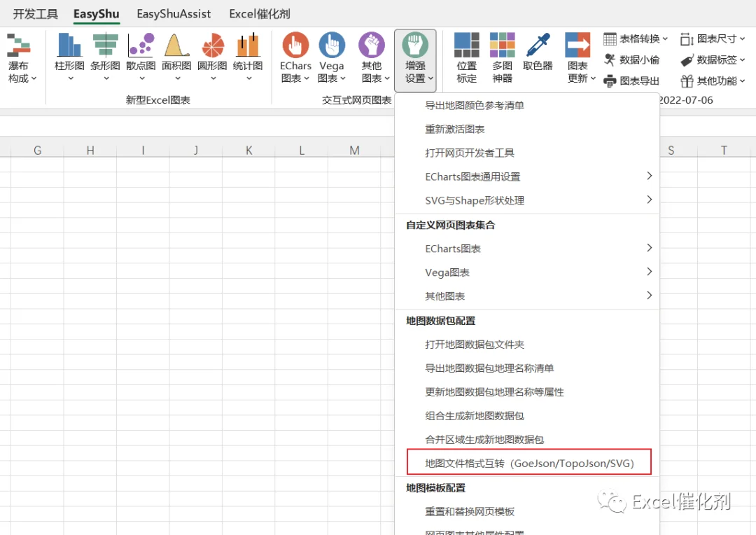
Task: Expand the ECharts图表通用设置 submenu
Action: pos(527,176)
